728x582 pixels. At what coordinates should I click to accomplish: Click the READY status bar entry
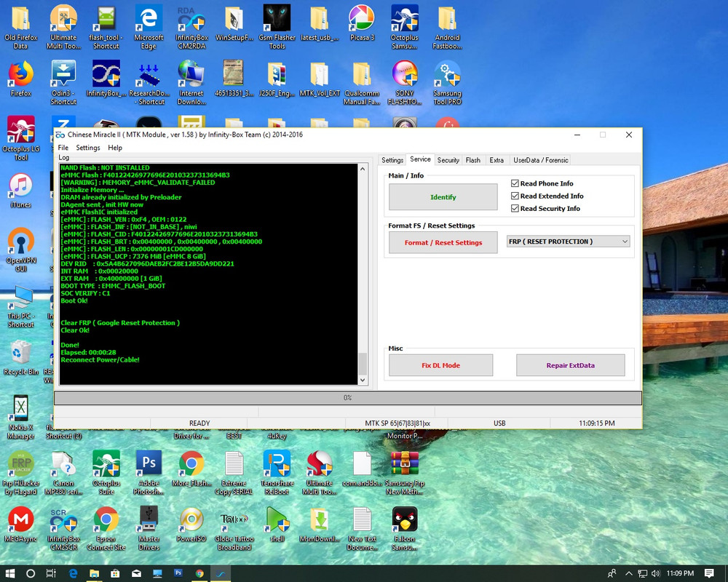(x=199, y=423)
